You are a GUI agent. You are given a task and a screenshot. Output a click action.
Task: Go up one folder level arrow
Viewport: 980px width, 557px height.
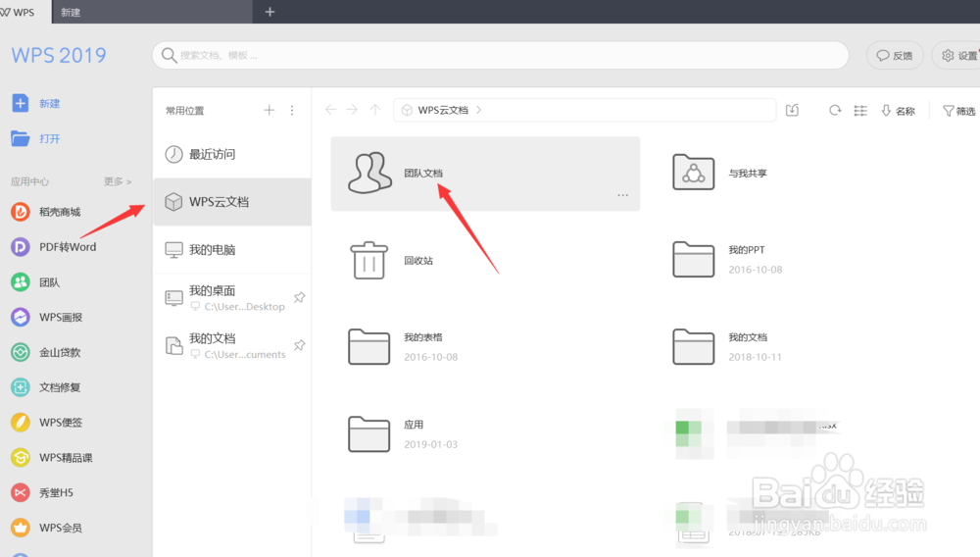pos(375,110)
